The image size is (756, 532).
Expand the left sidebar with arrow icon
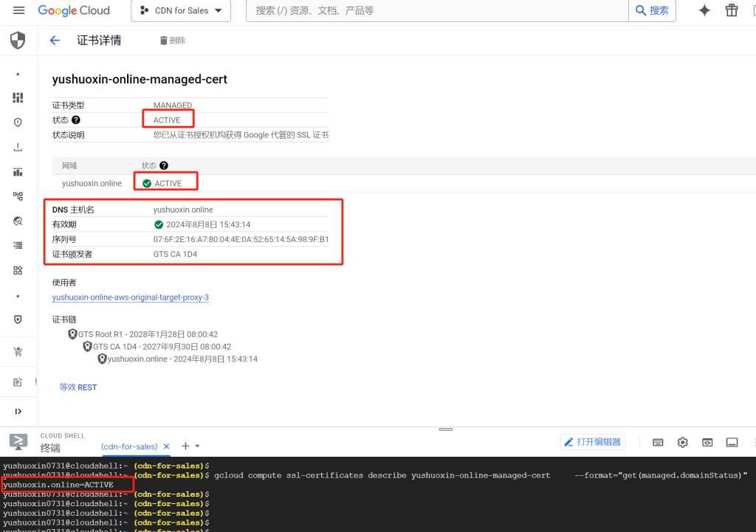coord(18,411)
